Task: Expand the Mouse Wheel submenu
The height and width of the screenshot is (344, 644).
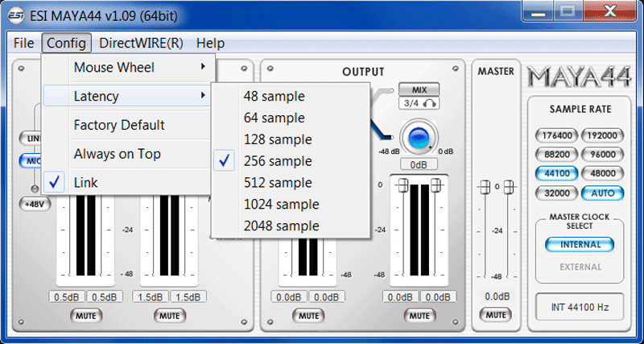Action: pyautogui.click(x=129, y=68)
